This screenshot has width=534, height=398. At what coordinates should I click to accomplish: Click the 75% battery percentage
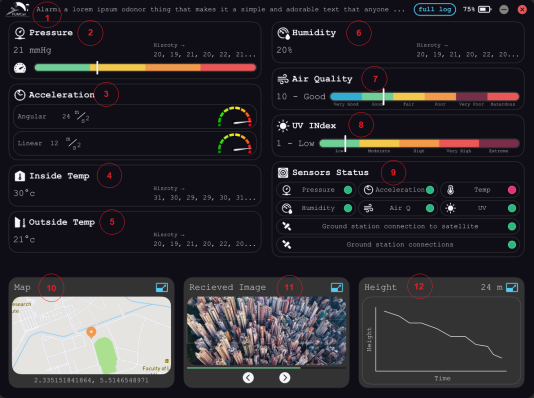click(x=469, y=10)
